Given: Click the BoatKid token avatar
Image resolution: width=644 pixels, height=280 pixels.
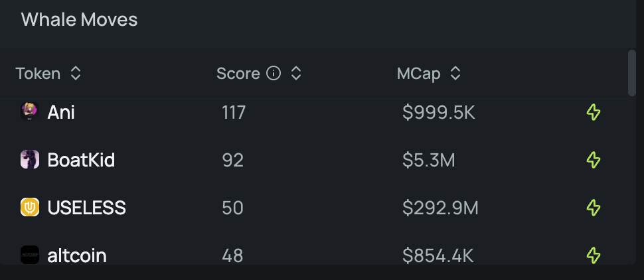Looking at the screenshot, I should [30, 159].
